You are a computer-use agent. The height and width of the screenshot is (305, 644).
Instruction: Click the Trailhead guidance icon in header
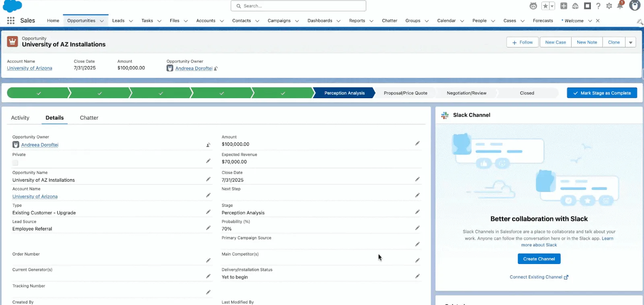(575, 6)
